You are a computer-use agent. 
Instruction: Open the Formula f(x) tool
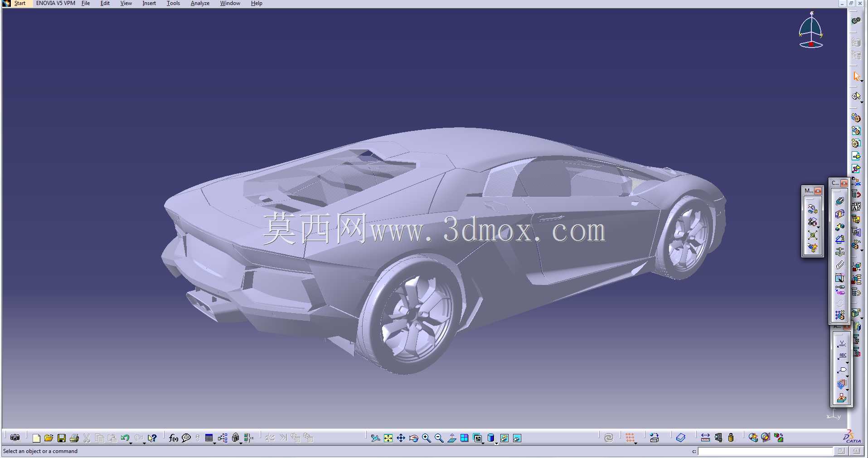(x=173, y=438)
